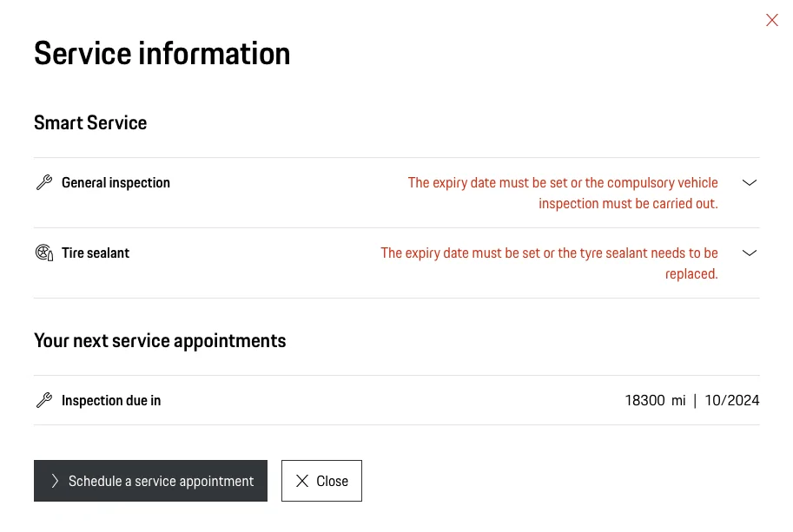Screen dimensions: 793x532
Task: Select the General inspection label
Action: pyautogui.click(x=116, y=183)
